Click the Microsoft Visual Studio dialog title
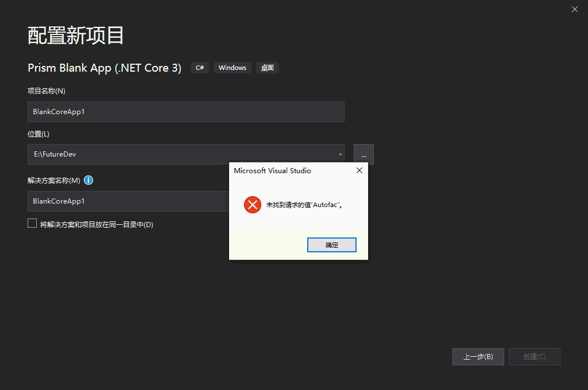The image size is (588, 390). pos(272,171)
